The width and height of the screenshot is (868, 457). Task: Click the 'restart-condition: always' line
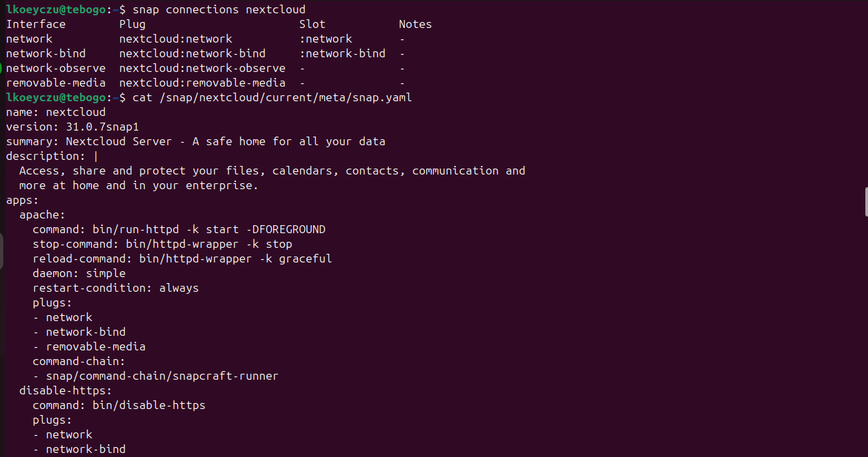pos(116,288)
